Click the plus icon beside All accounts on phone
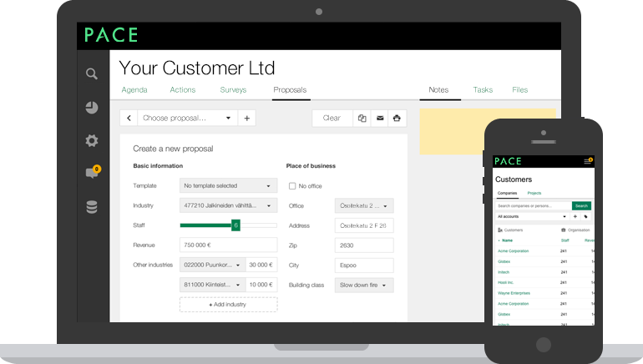 (575, 216)
